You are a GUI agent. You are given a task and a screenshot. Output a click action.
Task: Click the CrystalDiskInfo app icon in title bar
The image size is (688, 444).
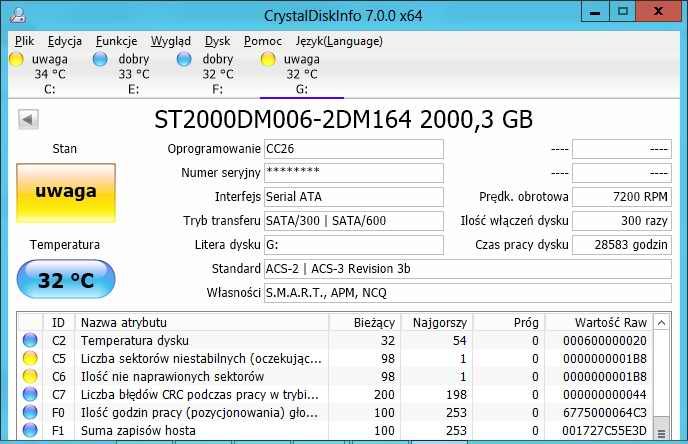(x=18, y=14)
